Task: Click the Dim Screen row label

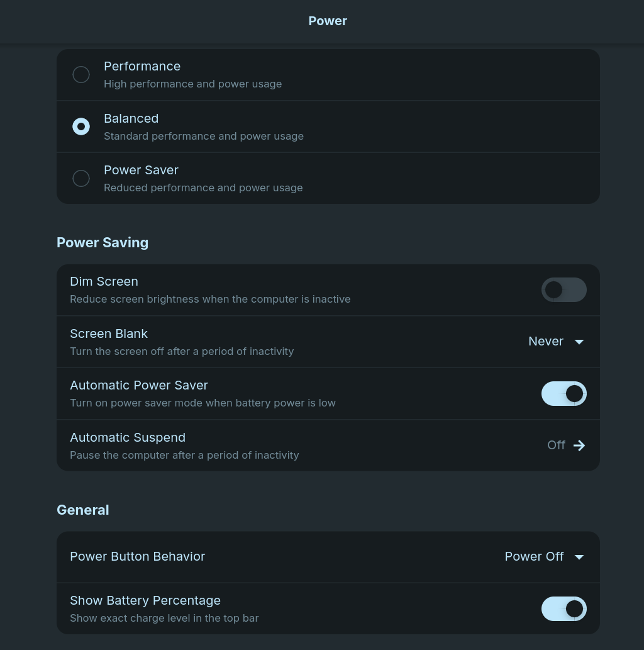Action: 104,281
